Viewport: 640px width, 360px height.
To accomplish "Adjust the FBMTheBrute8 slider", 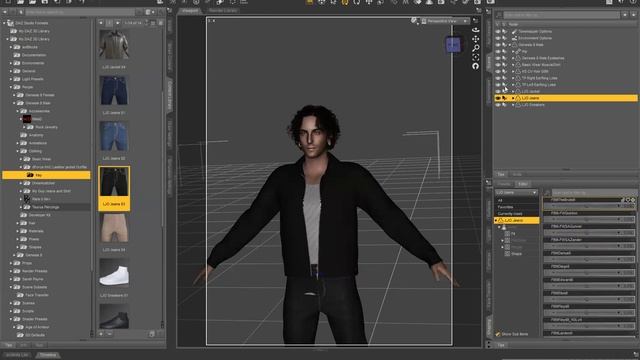I will (589, 207).
